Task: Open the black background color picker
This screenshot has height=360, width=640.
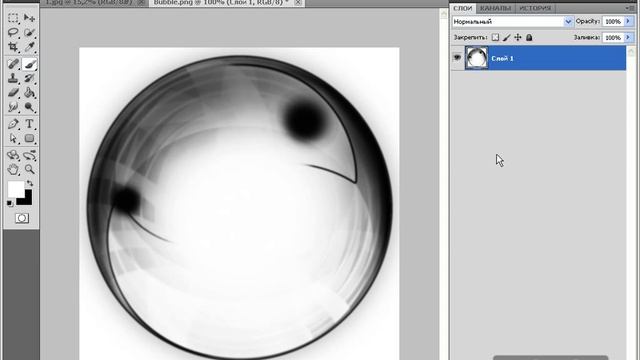Action: [28, 200]
